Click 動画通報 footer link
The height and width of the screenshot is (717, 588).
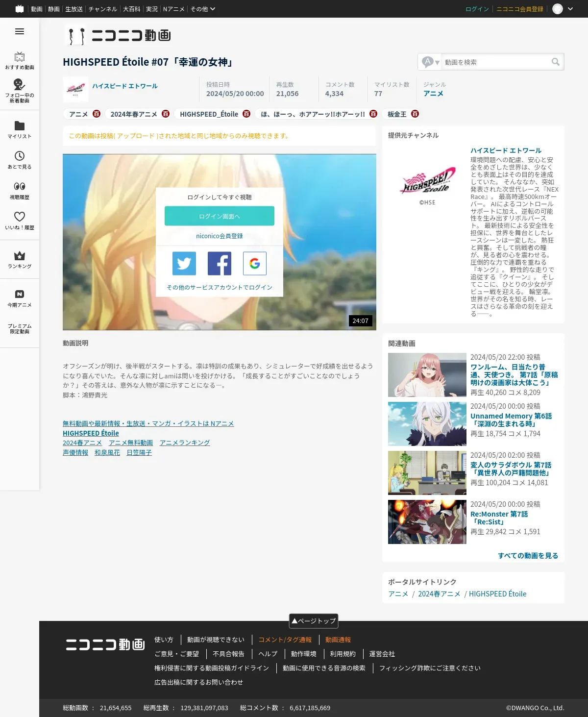coord(338,640)
